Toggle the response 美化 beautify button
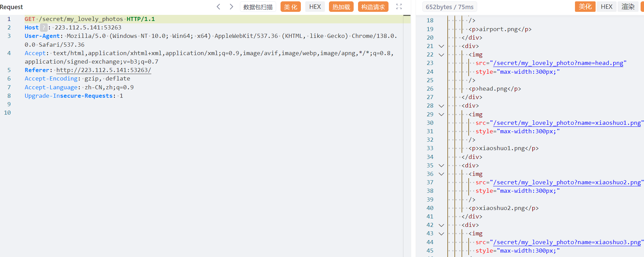 585,7
